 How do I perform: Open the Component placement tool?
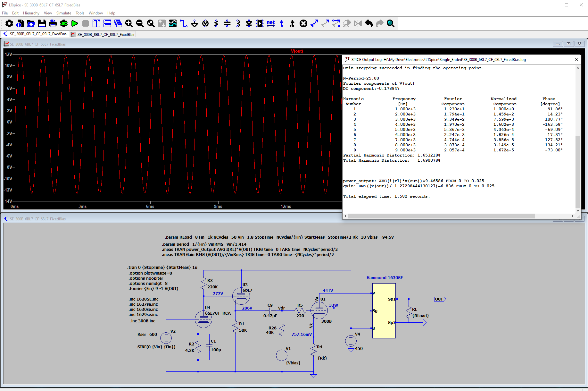[x=260, y=23]
